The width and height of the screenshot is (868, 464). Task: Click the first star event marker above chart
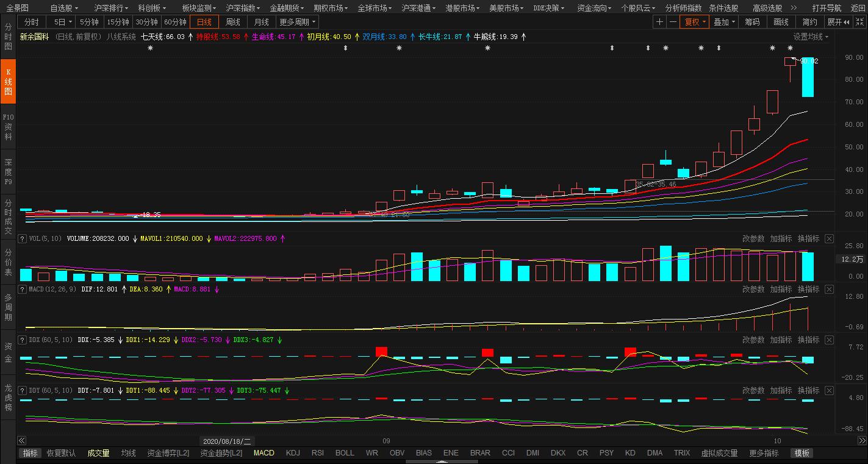150,48
